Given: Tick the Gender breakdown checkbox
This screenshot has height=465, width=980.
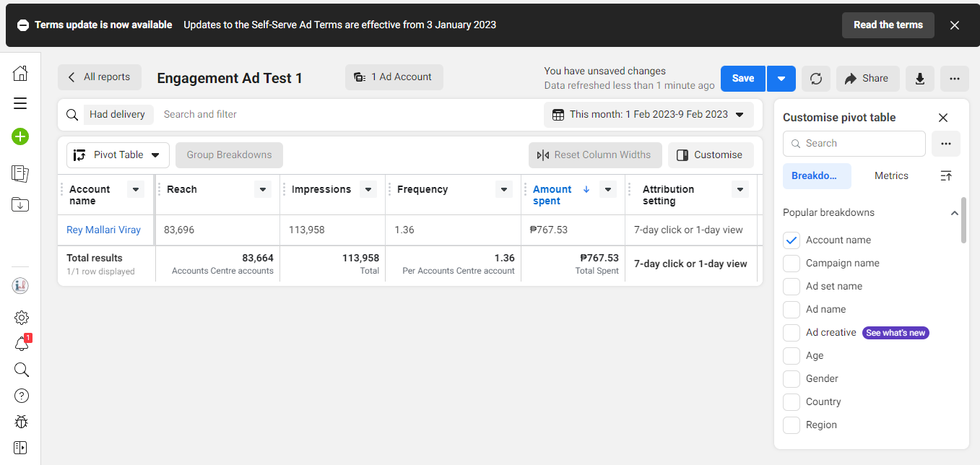Looking at the screenshot, I should pyautogui.click(x=792, y=379).
